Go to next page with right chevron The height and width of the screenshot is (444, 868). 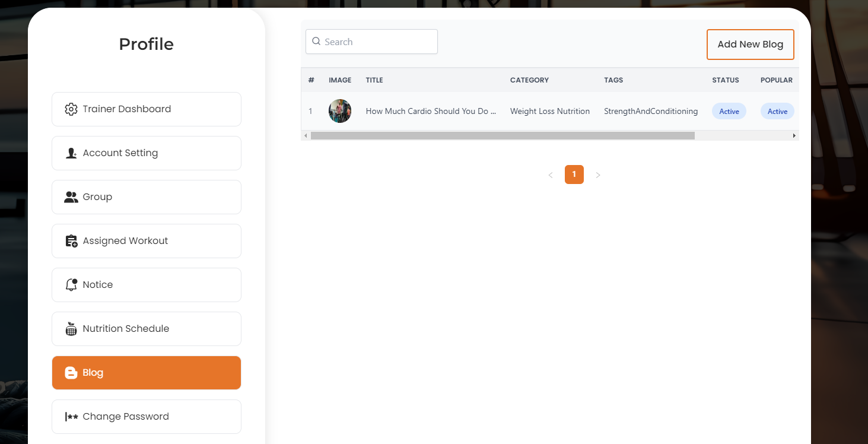click(x=598, y=175)
